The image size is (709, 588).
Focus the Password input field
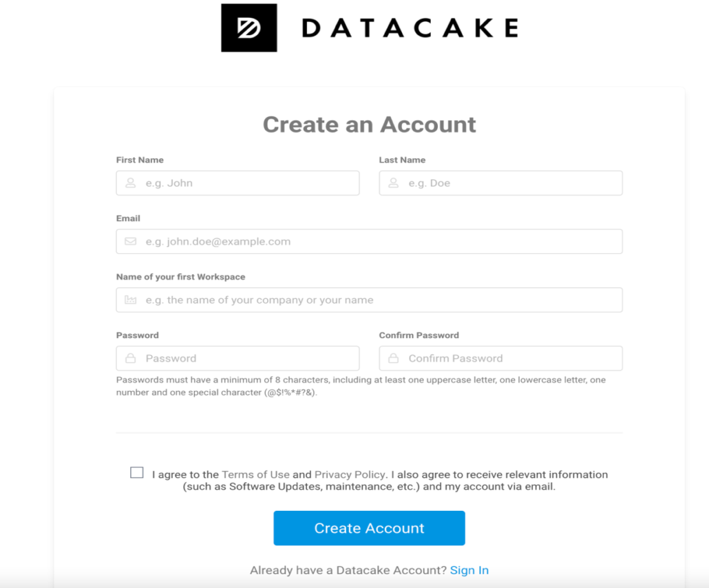(248, 359)
